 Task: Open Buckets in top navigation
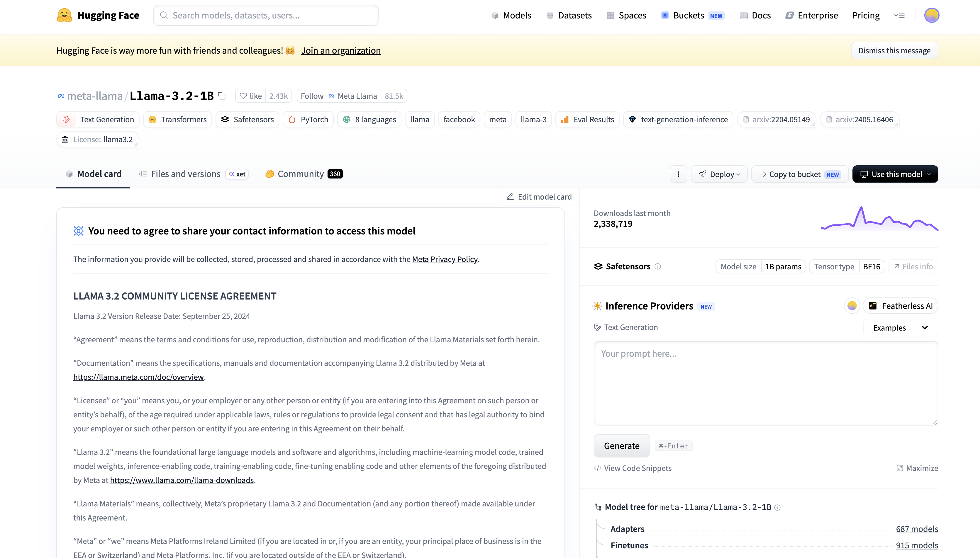pos(692,15)
